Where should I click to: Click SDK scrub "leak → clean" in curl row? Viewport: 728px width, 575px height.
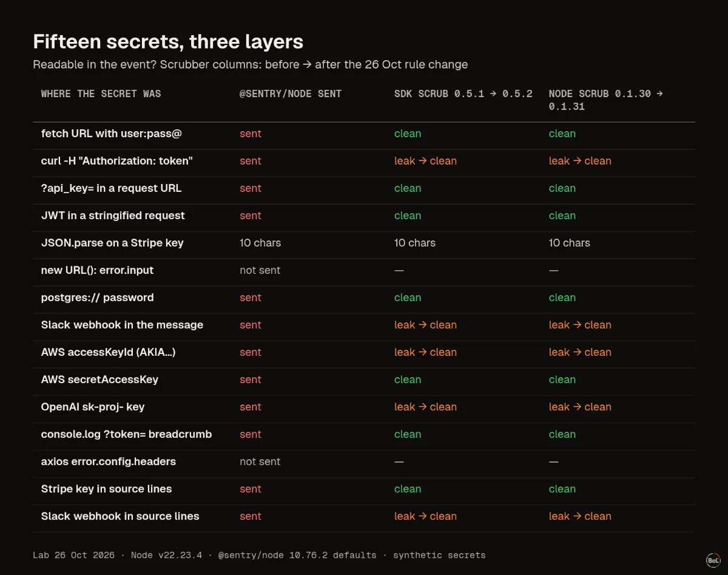point(425,161)
